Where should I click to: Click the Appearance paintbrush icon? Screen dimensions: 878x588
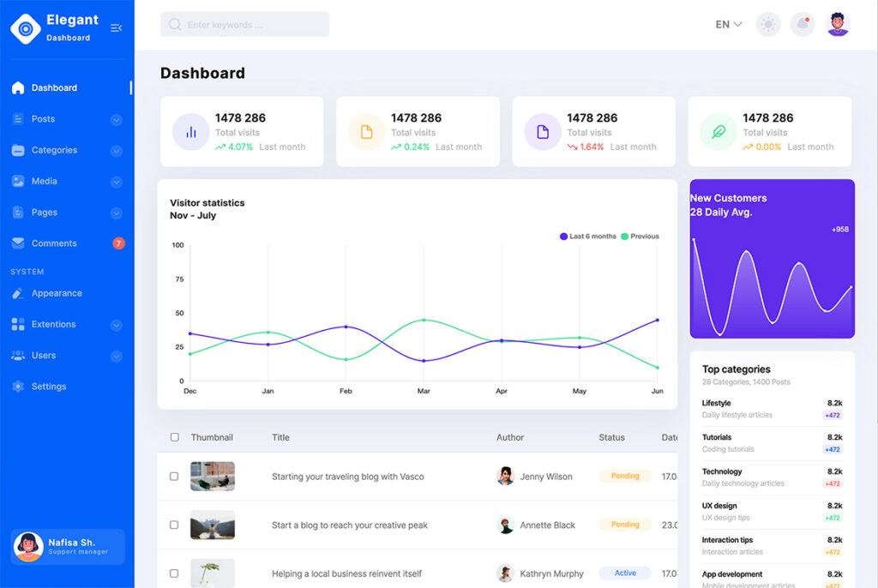(18, 293)
